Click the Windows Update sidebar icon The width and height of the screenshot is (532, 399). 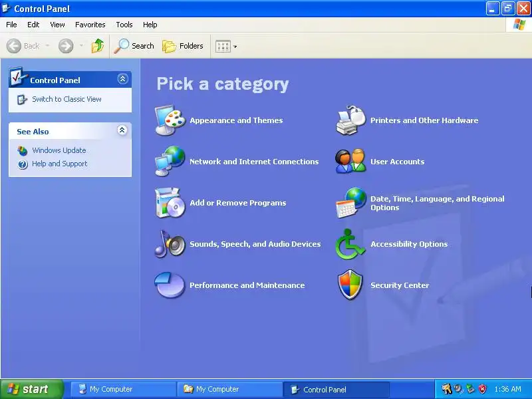23,150
